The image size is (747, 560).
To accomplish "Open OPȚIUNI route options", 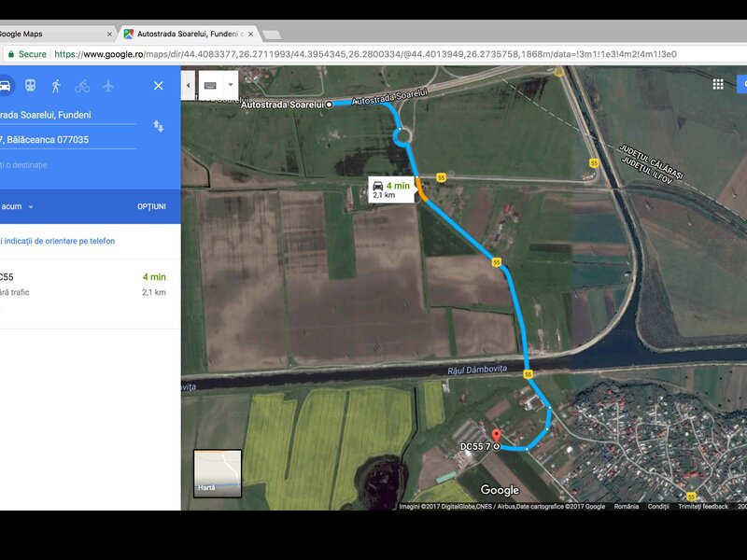I will coord(151,206).
